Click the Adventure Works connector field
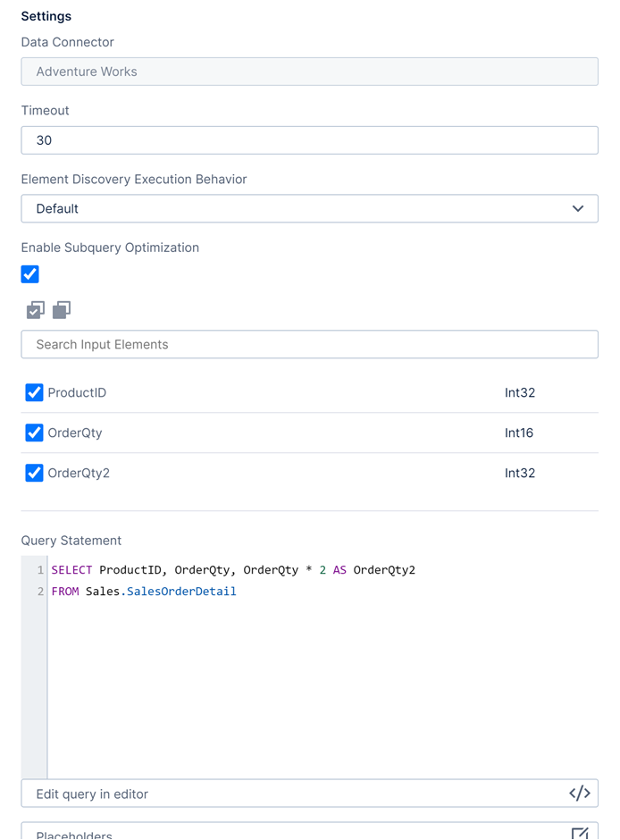 coord(309,71)
